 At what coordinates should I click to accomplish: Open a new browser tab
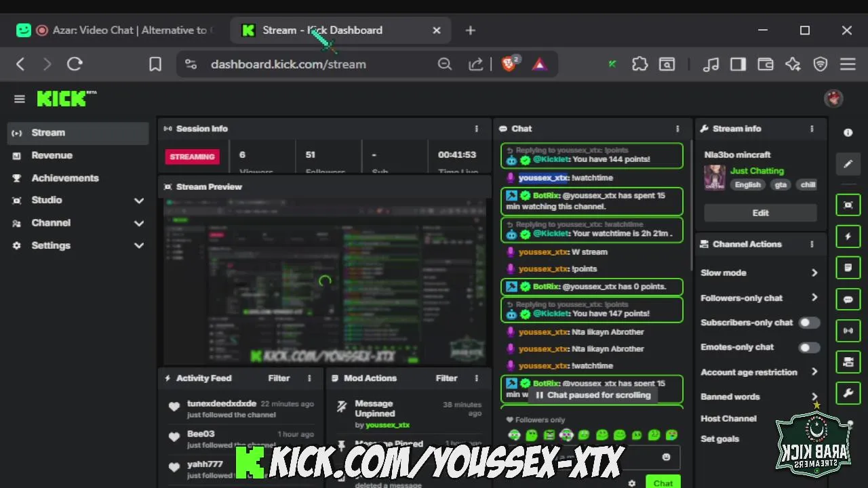pos(470,30)
